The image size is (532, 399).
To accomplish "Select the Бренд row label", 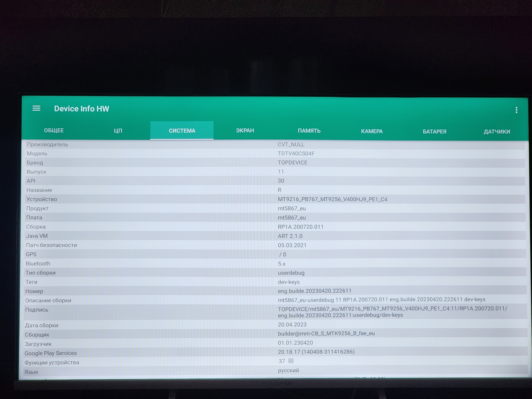I will (x=35, y=162).
